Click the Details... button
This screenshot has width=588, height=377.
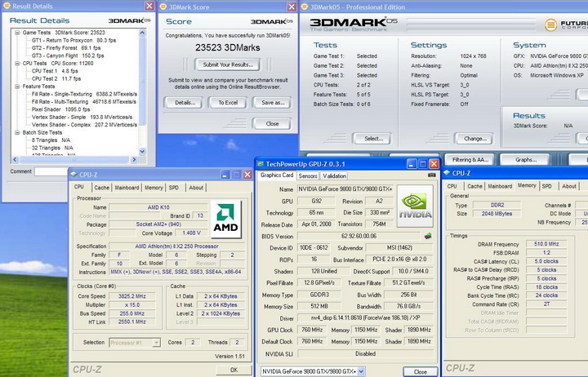(x=185, y=103)
